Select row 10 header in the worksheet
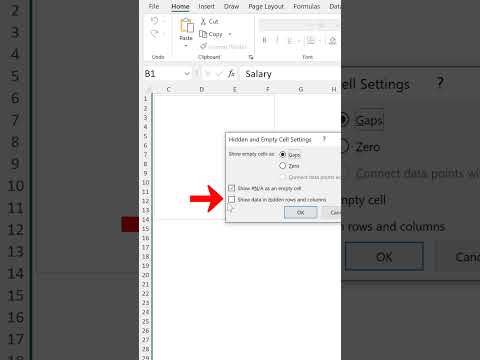The image size is (480, 360). pos(146,182)
